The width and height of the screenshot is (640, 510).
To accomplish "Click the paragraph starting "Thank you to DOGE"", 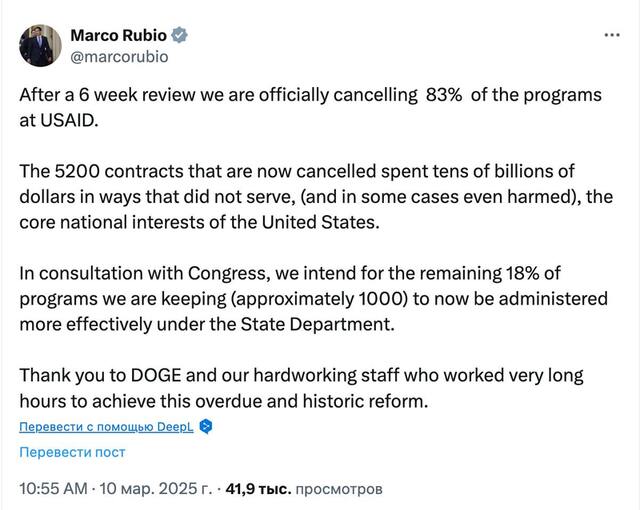I will pos(300,388).
